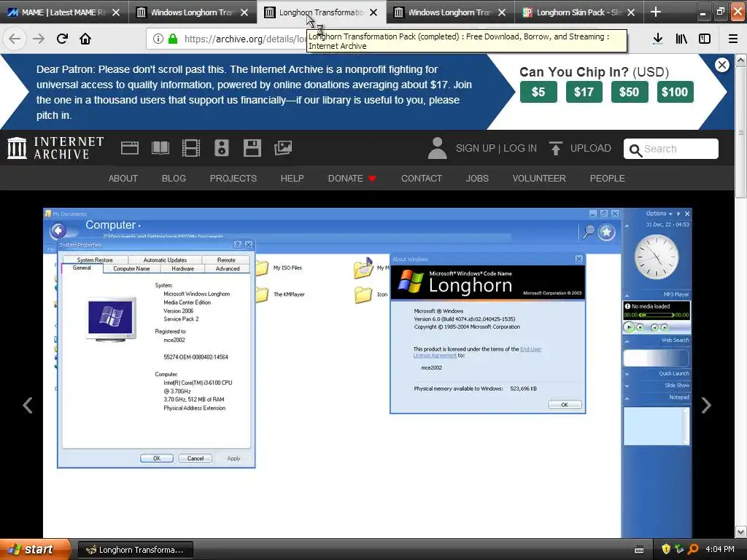Open the Internet Archive texts book icon
The image size is (747, 560).
pyautogui.click(x=160, y=148)
